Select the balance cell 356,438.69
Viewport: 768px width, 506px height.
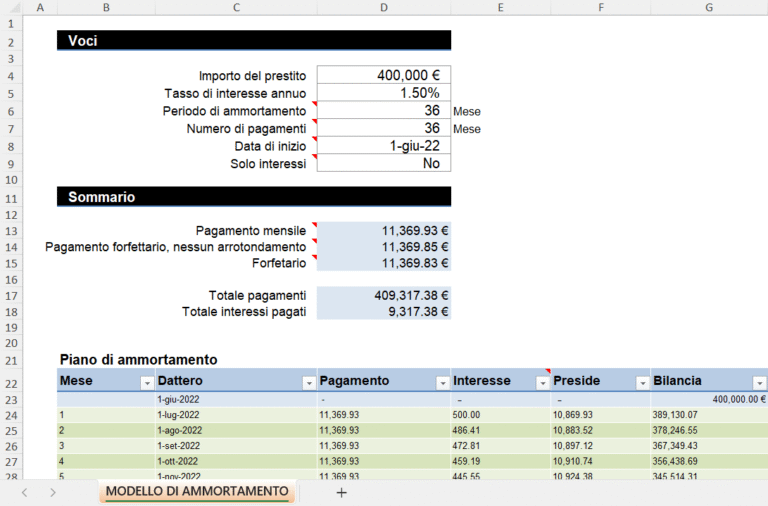tap(709, 461)
